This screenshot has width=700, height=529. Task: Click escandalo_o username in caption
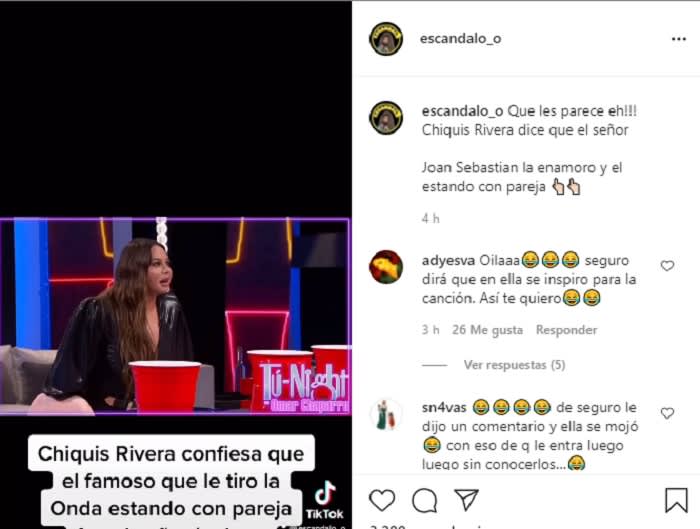click(x=462, y=111)
